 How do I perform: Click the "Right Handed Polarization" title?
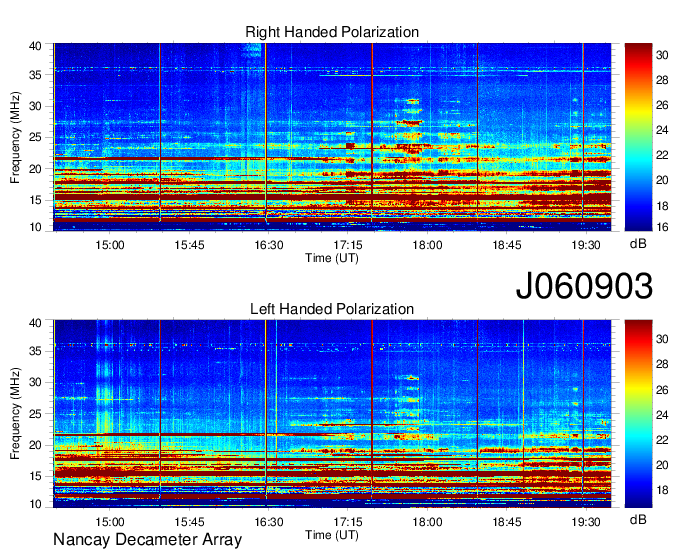pos(332,32)
